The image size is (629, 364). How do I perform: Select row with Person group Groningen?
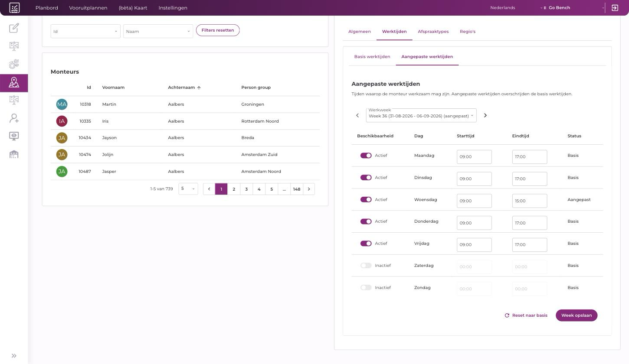coord(185,104)
